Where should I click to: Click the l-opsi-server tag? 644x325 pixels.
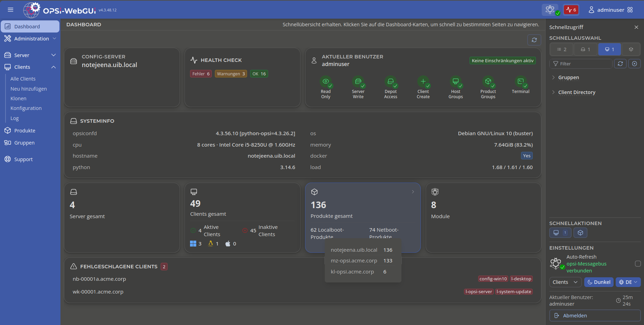tap(479, 291)
